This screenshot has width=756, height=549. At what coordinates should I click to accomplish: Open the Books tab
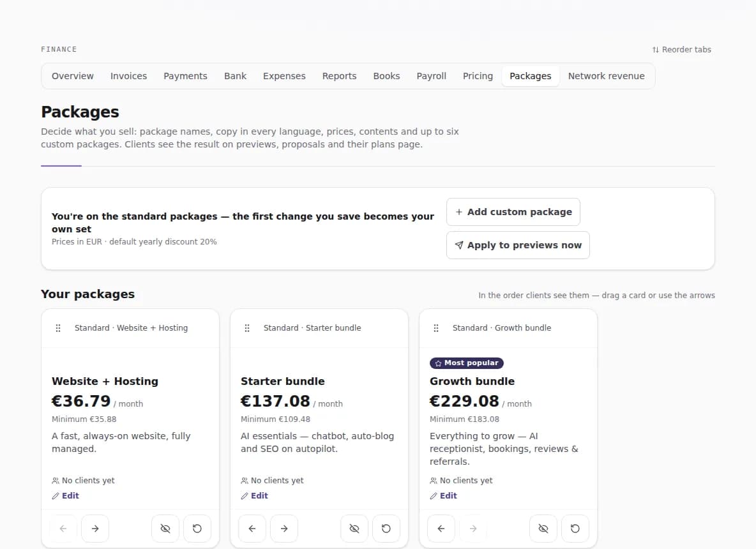387,76
